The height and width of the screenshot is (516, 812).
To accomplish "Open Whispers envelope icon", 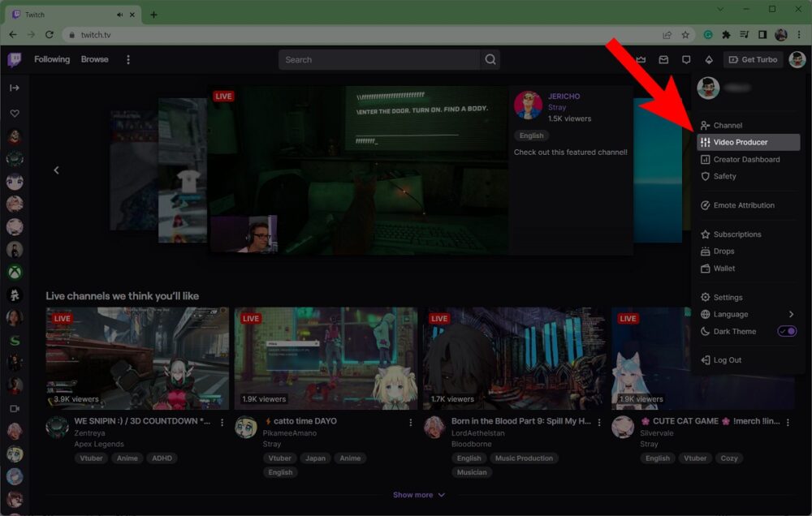I will click(663, 59).
